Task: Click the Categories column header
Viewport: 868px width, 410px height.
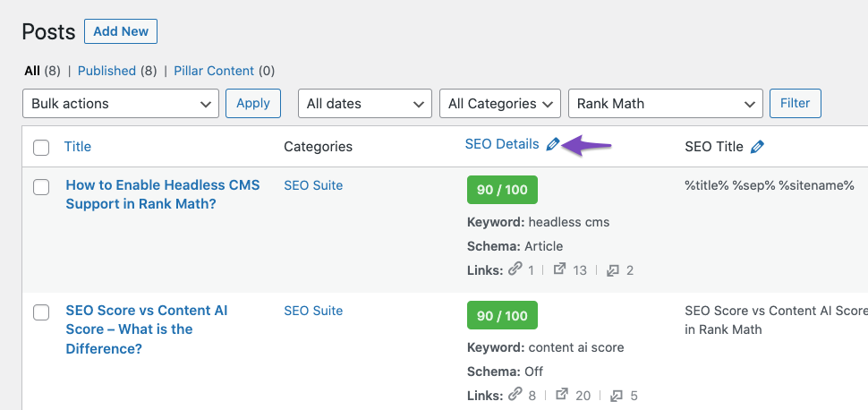Action: coord(318,147)
